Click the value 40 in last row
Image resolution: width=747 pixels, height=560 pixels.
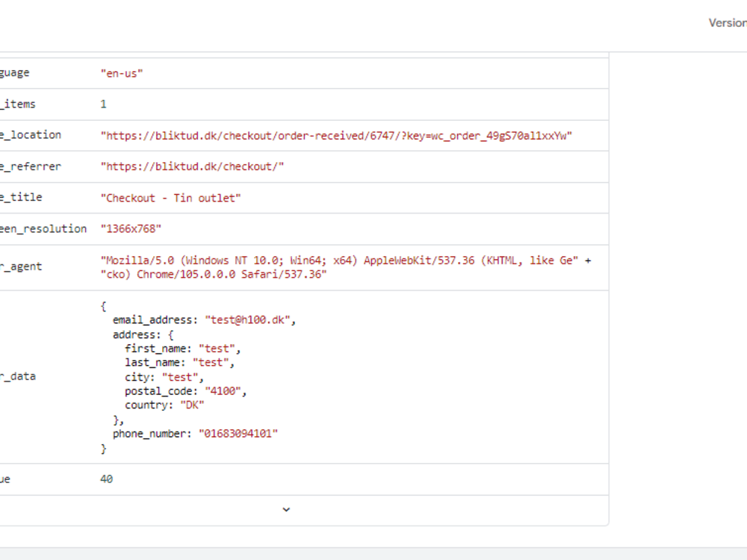click(x=107, y=479)
